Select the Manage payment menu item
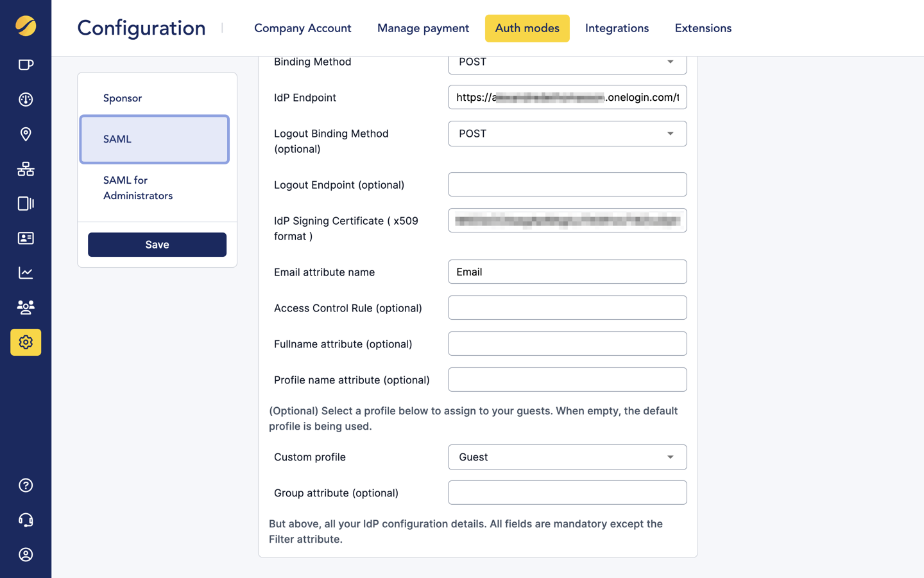Viewport: 924px width, 578px height. tap(423, 28)
